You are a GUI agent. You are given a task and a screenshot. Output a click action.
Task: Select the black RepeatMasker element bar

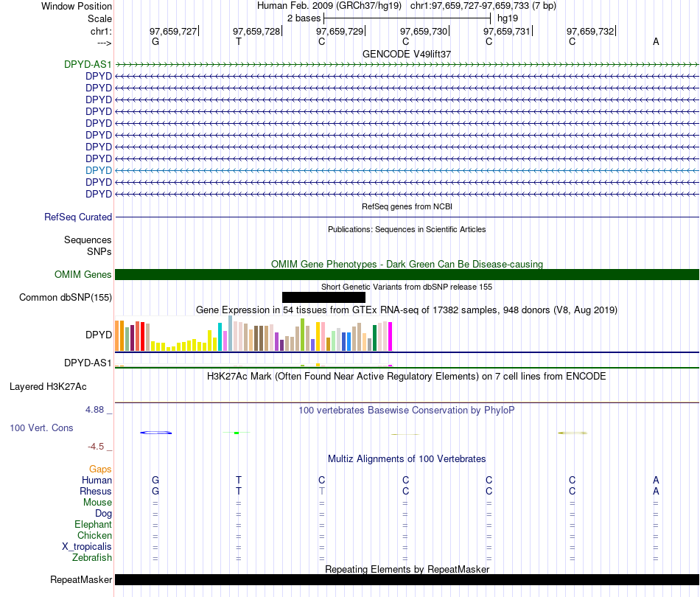click(x=407, y=579)
